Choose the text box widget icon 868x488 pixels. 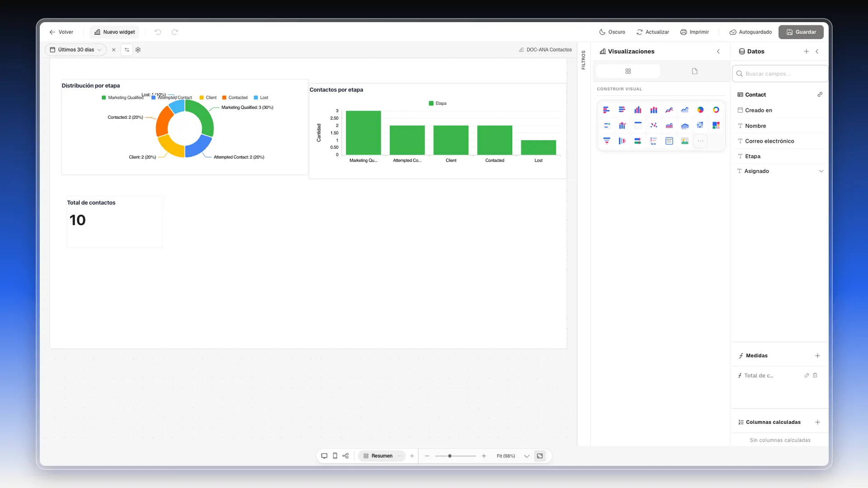click(x=669, y=141)
